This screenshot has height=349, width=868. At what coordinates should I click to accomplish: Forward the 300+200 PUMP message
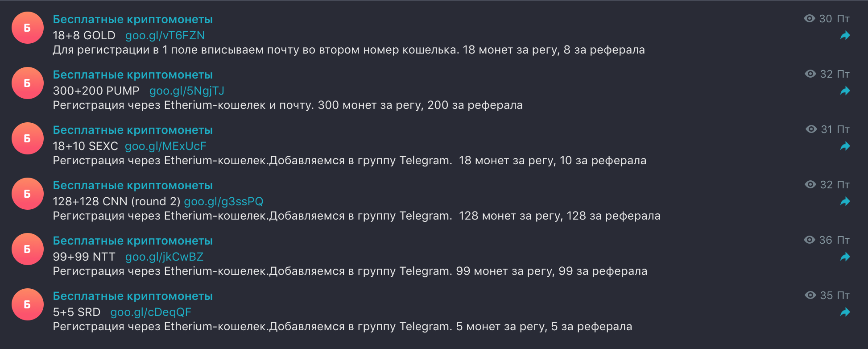tap(845, 91)
